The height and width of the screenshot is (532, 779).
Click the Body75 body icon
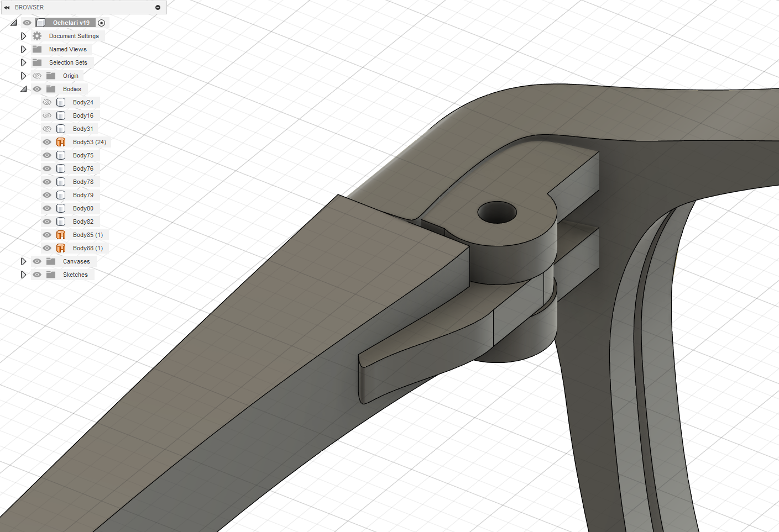(61, 155)
